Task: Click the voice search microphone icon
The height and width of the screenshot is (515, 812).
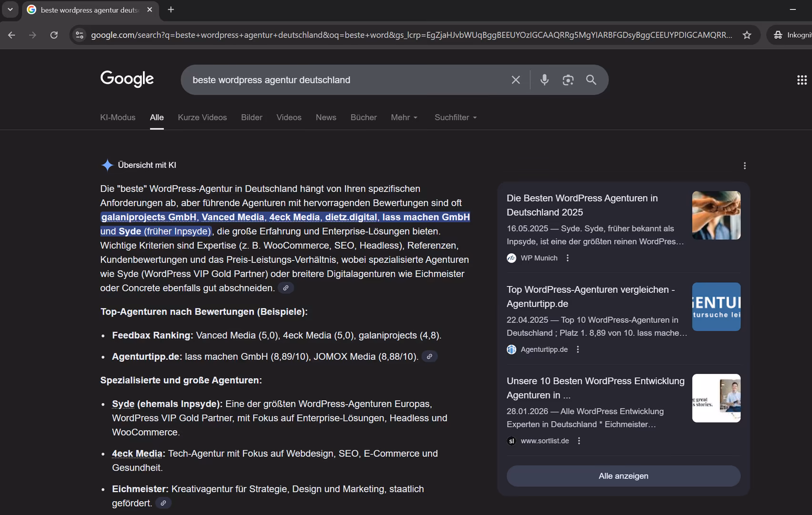Action: [x=544, y=80]
